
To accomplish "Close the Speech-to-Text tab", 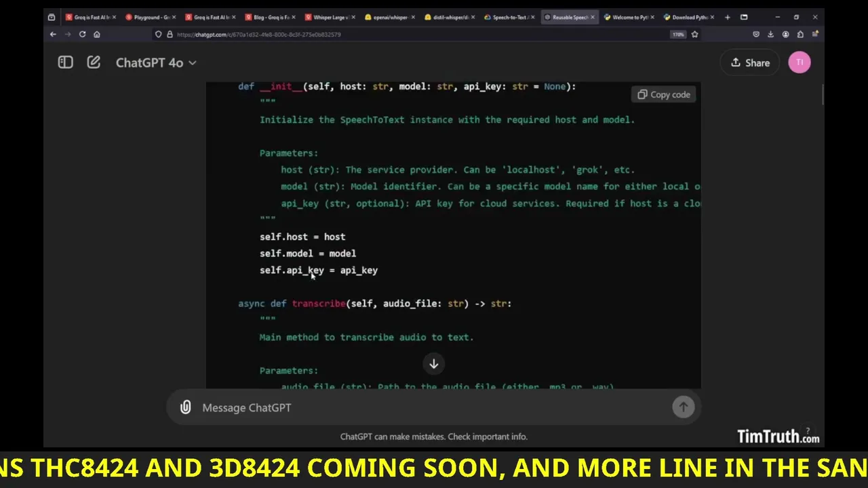I will (532, 17).
